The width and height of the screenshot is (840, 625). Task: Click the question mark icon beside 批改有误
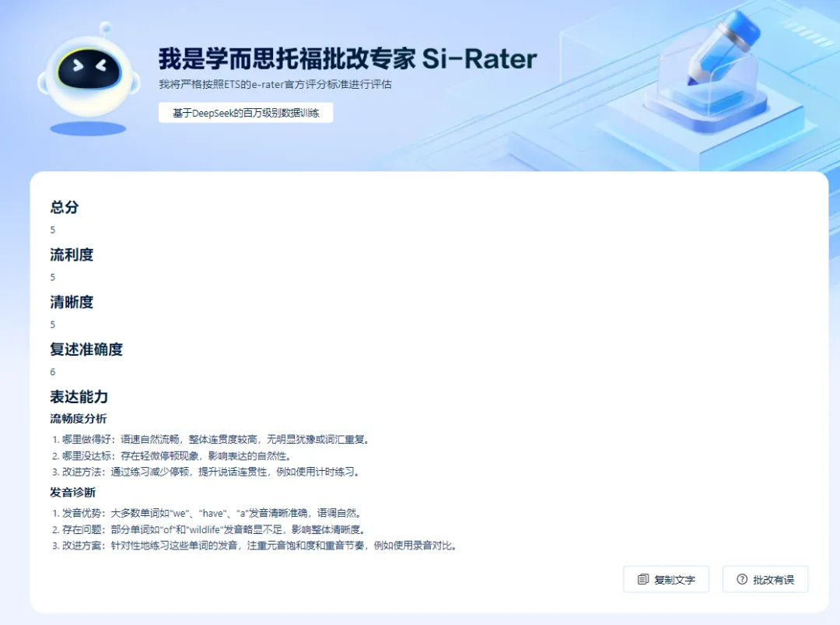coord(743,579)
